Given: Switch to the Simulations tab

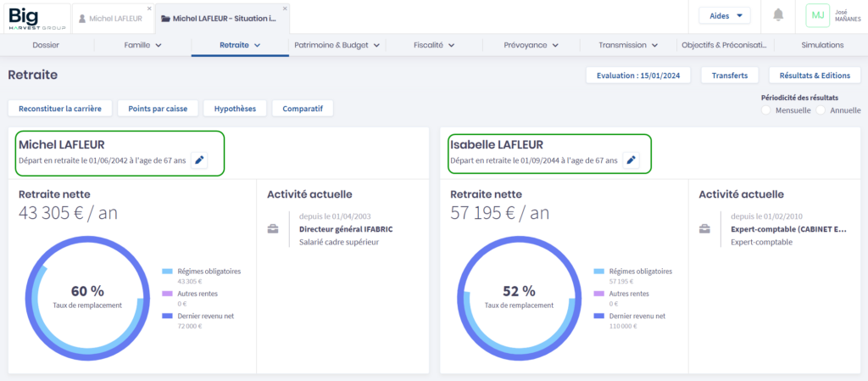Looking at the screenshot, I should (821, 45).
